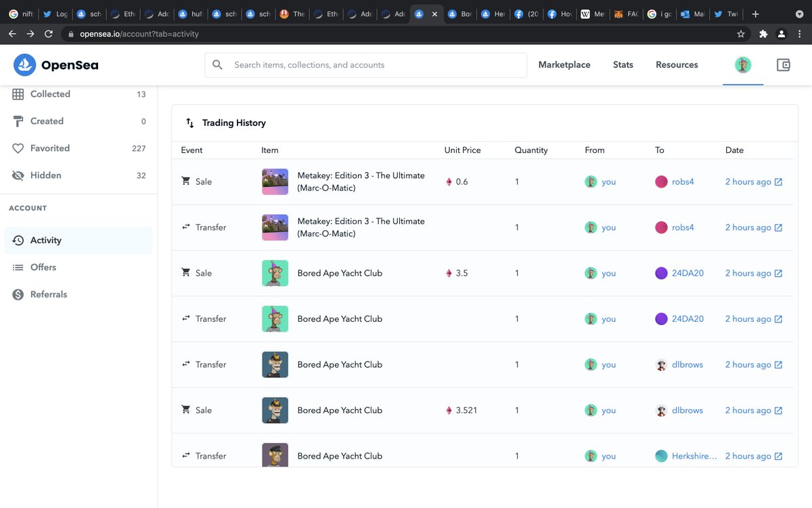The image size is (812, 508).
Task: Select the Offers tab in sidebar
Action: click(78, 268)
